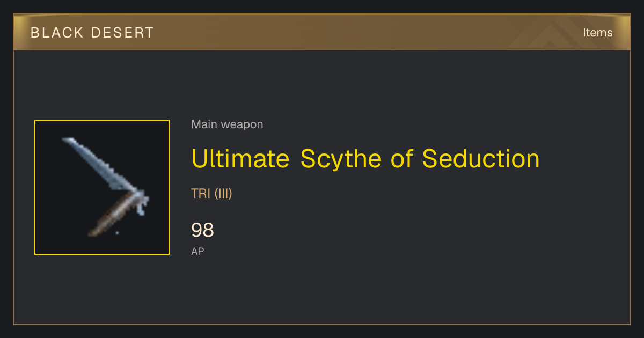The image size is (644, 338).
Task: Click the TRI (III) enhancement level text
Action: point(211,194)
